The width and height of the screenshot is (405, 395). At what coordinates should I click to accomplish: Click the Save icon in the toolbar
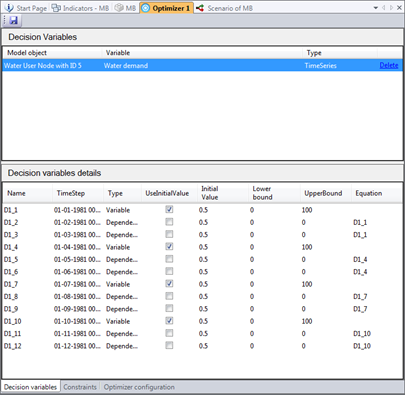14,21
